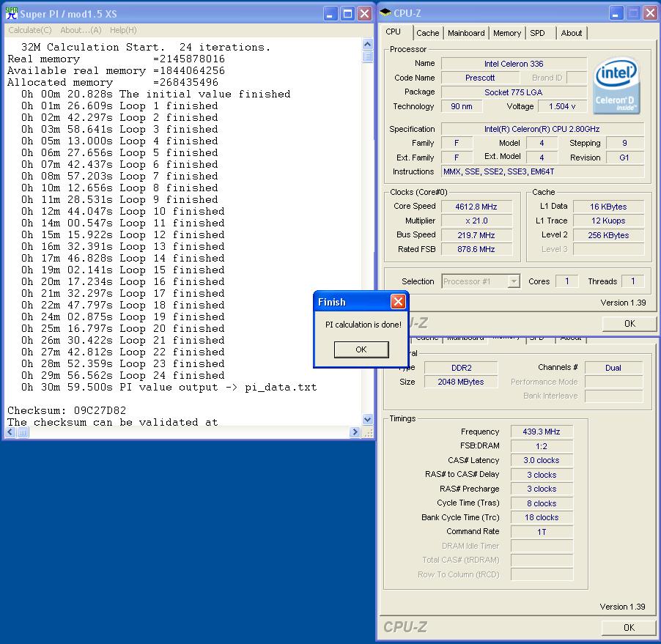Screen dimensions: 661x644
Task: Click the memory Frequency value '439.3 MHz'
Action: coord(542,432)
